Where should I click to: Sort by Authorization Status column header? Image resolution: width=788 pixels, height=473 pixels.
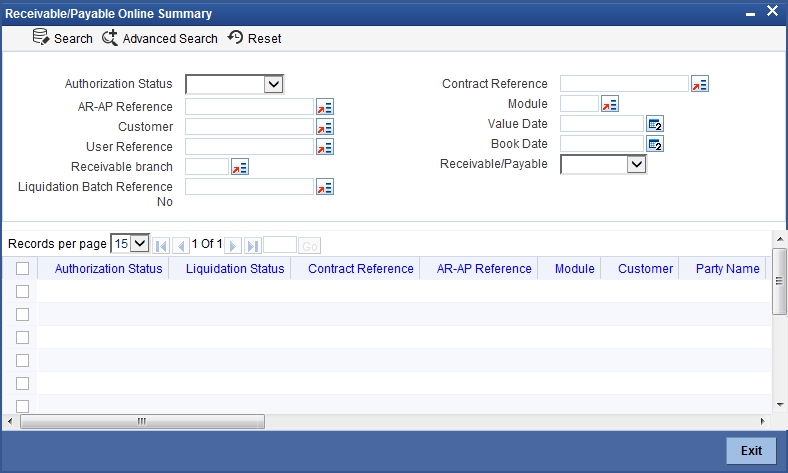[x=109, y=269]
